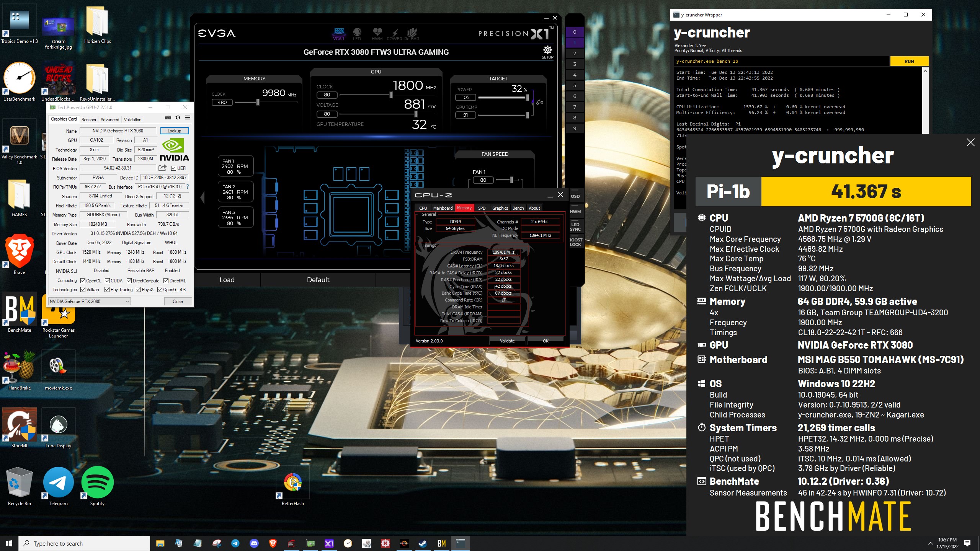Open the Spotify desktop shortcut
The width and height of the screenshot is (980, 551).
(x=97, y=486)
